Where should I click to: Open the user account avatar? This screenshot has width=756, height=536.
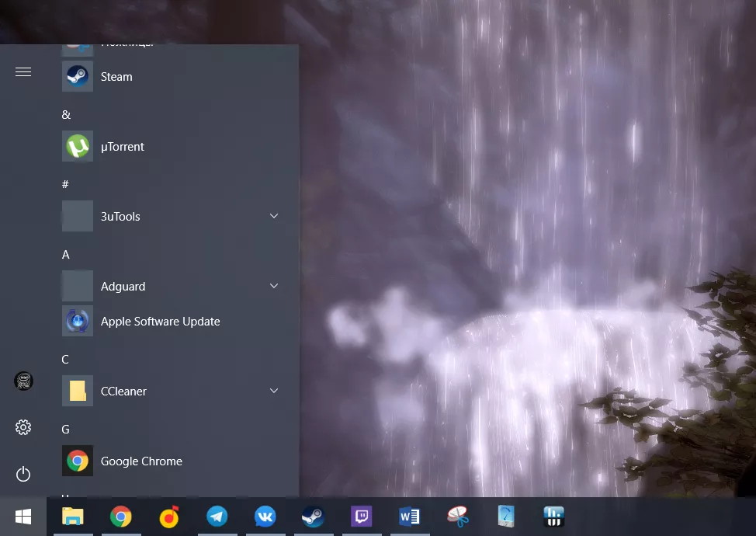coord(23,381)
